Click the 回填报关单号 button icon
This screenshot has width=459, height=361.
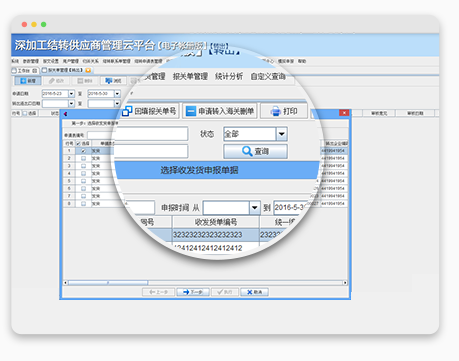tap(127, 111)
